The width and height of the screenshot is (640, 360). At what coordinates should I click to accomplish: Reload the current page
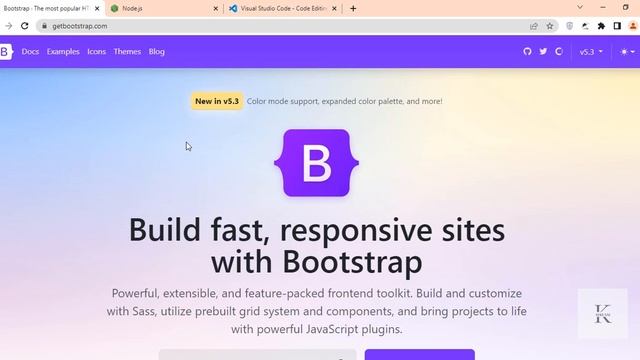pyautogui.click(x=24, y=26)
